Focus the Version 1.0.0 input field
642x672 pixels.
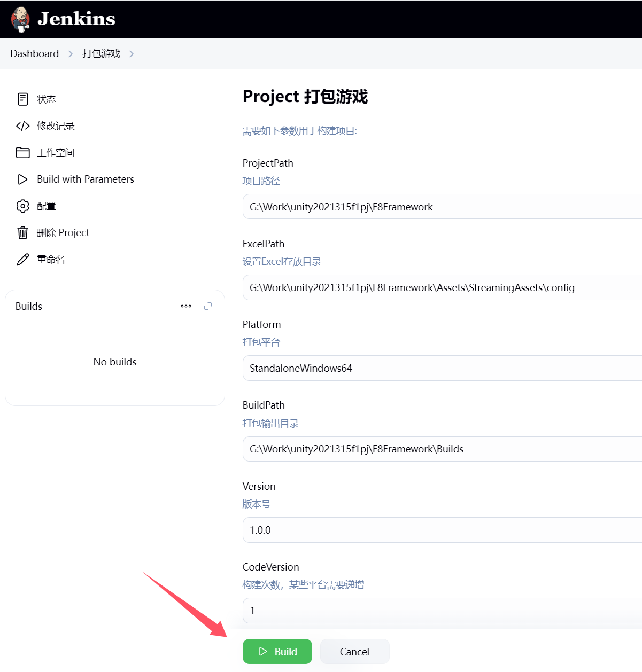coord(443,530)
